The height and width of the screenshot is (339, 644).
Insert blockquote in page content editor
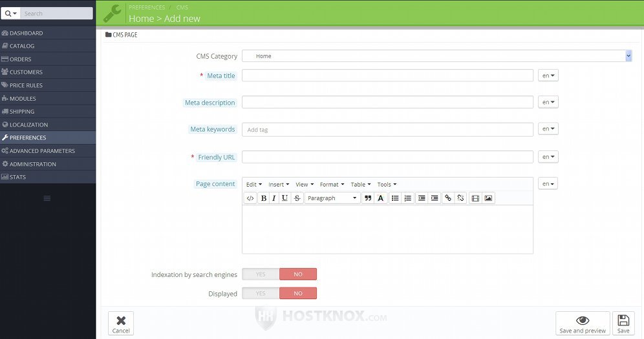click(368, 198)
